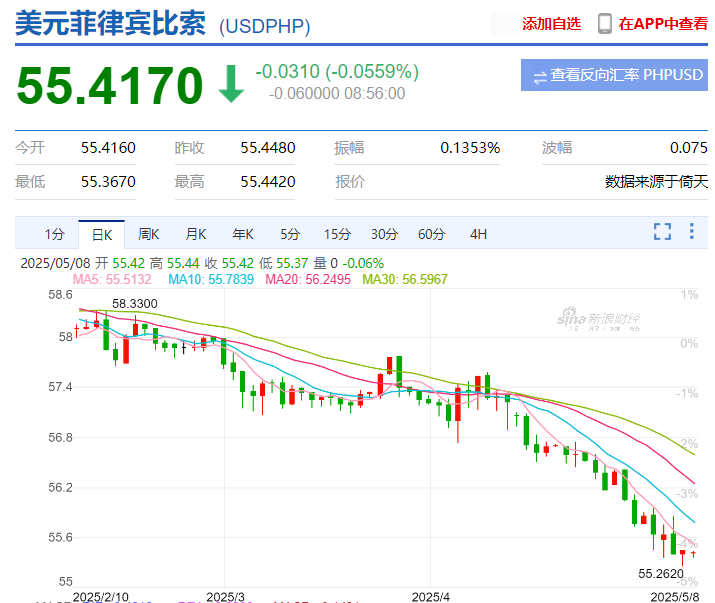Click the 数据来源于倚天 text
Viewport: 715px width, 603px height.
[x=657, y=182]
